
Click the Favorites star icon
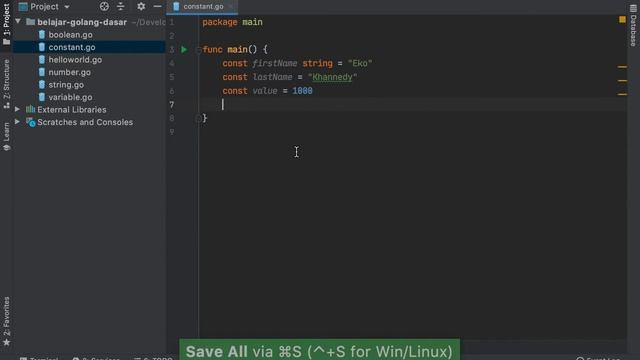[7, 342]
